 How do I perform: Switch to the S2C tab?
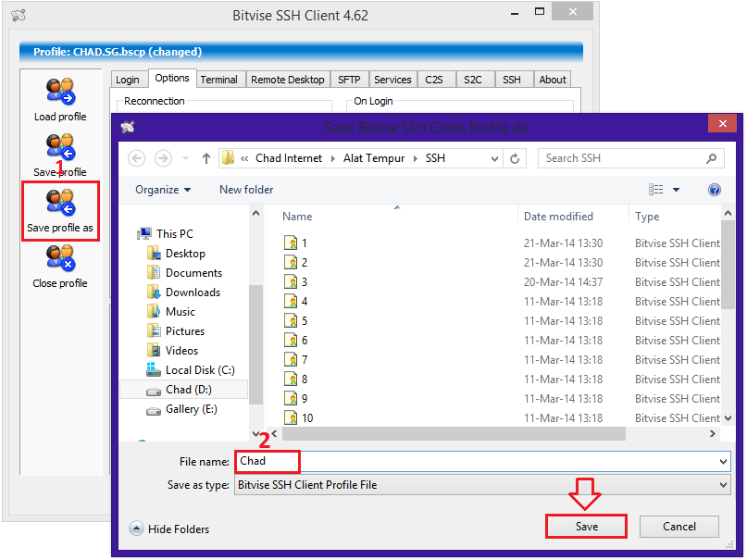pyautogui.click(x=473, y=80)
